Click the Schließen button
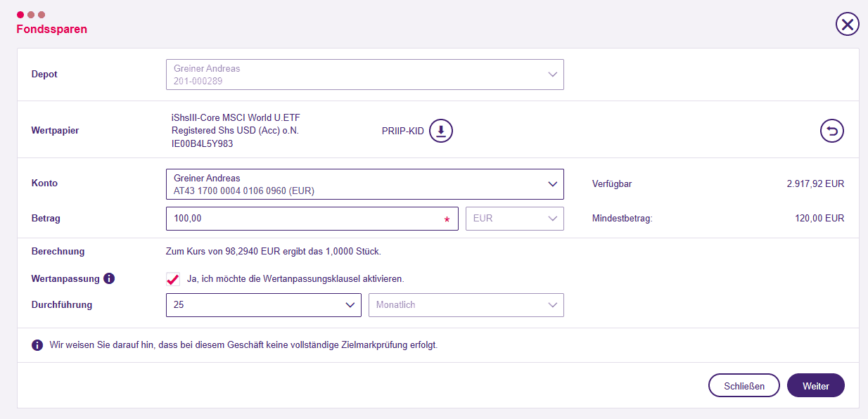The image size is (868, 419). pos(744,386)
